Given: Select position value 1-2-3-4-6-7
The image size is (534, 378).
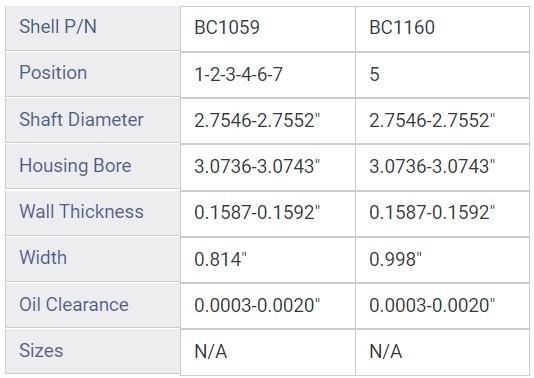Looking at the screenshot, I should [x=268, y=75].
